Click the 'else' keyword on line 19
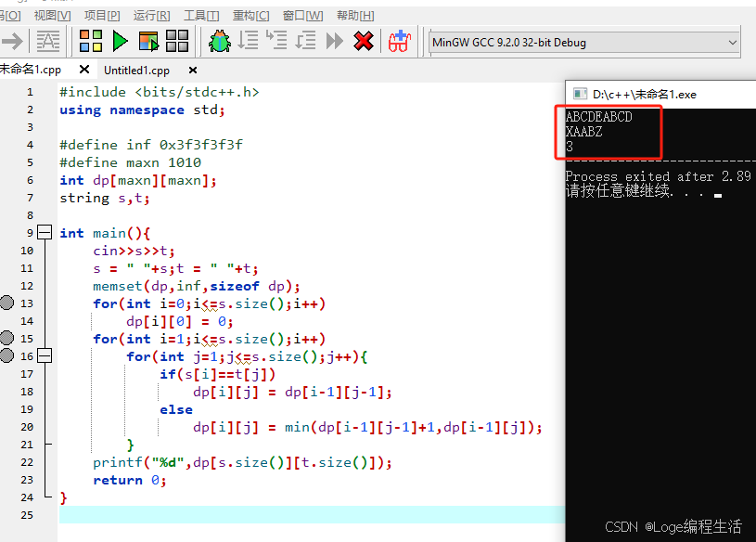The width and height of the screenshot is (756, 542). pyautogui.click(x=176, y=409)
